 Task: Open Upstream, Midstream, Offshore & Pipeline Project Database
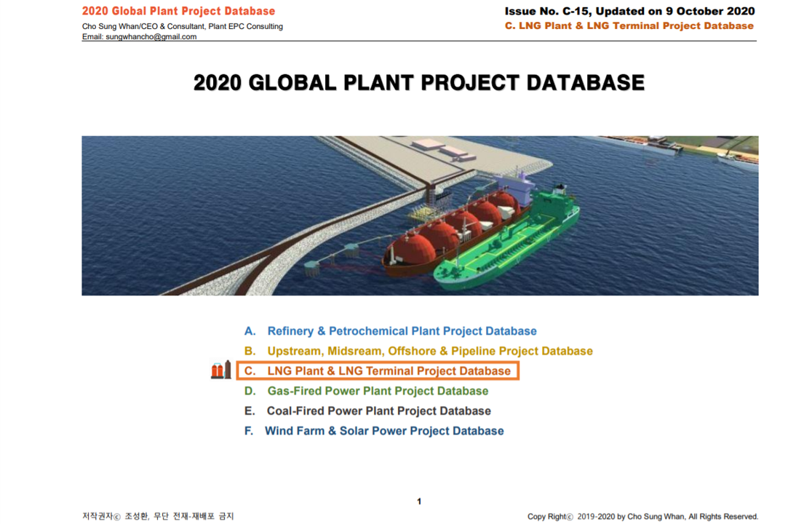[430, 351]
